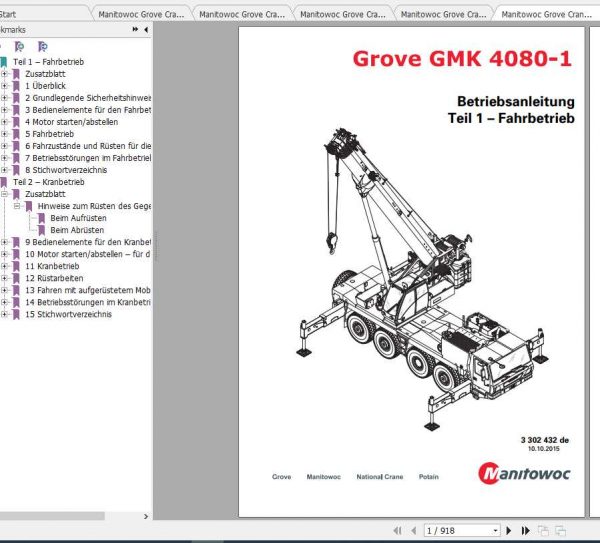
Task: Click bookmark icon next to 11 Kranbetrieb
Action: tap(16, 266)
